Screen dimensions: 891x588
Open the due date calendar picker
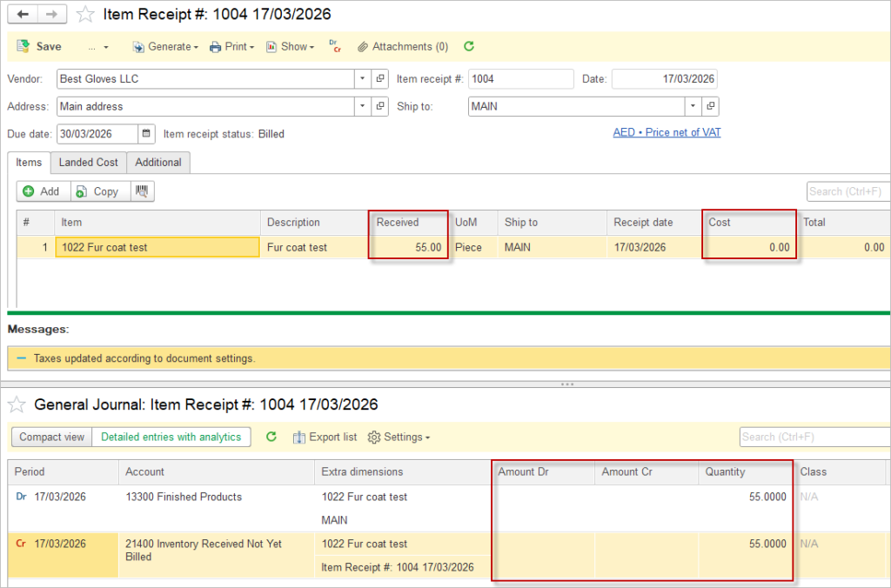tap(146, 134)
